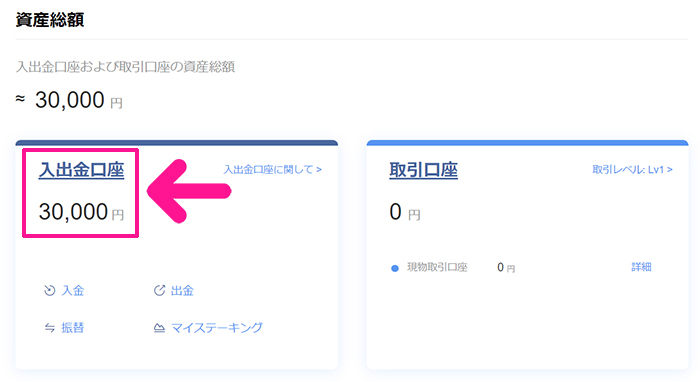700x382 pixels.
Task: Click the 30,000 円 balance inside the pink box
Action: (81, 212)
